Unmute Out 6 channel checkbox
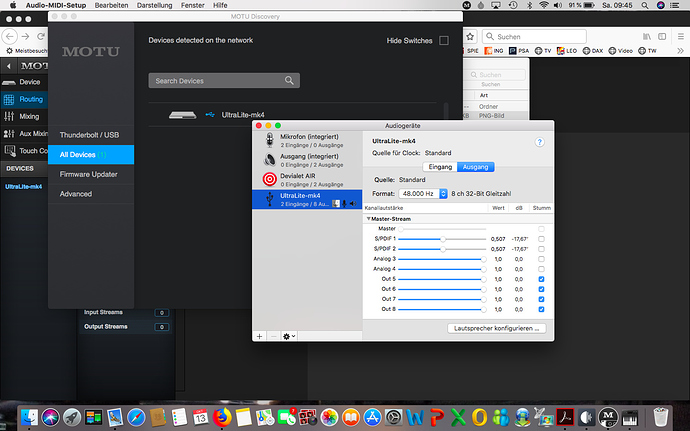Viewport: 690px width, 431px height. [541, 289]
